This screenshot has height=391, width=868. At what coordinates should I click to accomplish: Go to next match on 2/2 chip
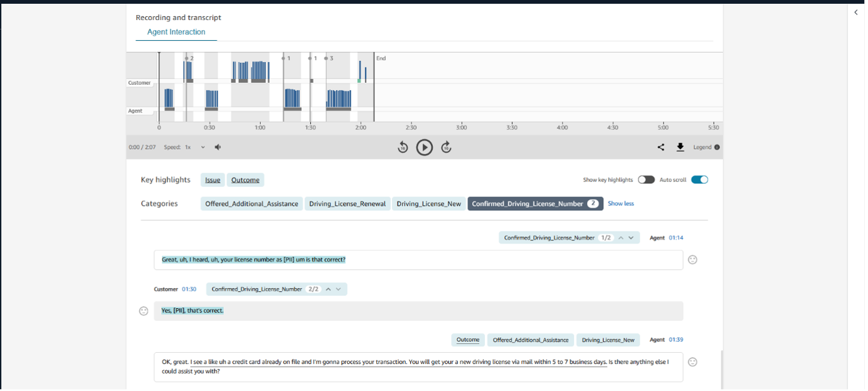coord(339,289)
